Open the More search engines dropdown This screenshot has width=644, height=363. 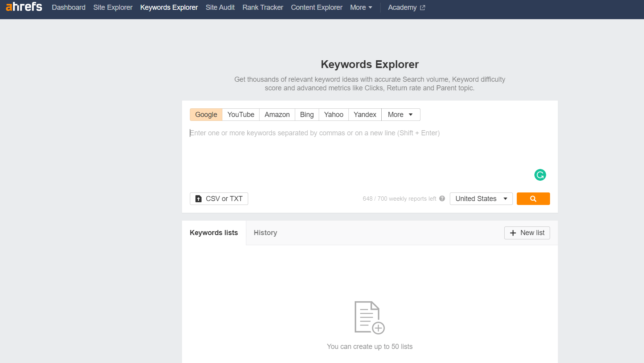pos(400,115)
